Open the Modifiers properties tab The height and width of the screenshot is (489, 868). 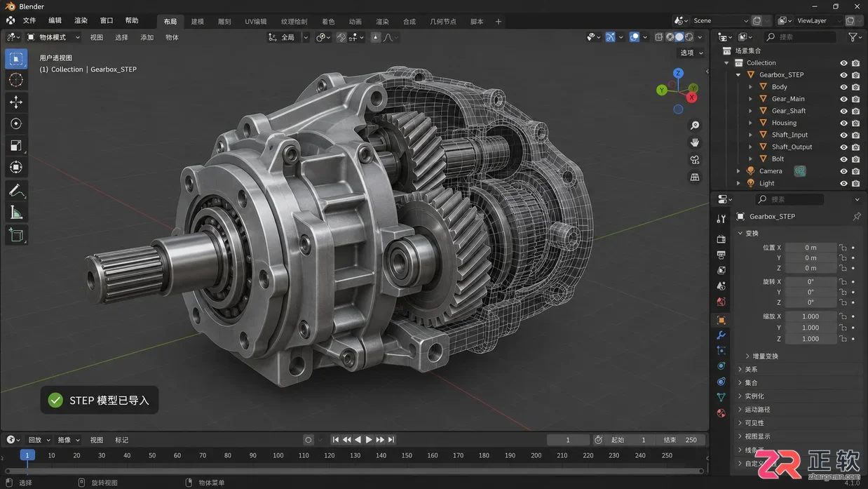tap(721, 335)
